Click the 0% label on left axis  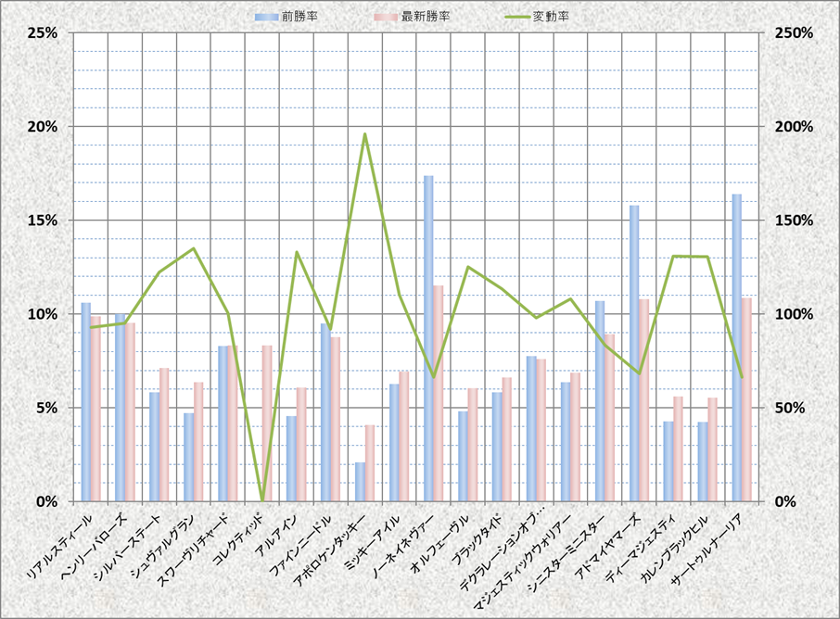46,501
